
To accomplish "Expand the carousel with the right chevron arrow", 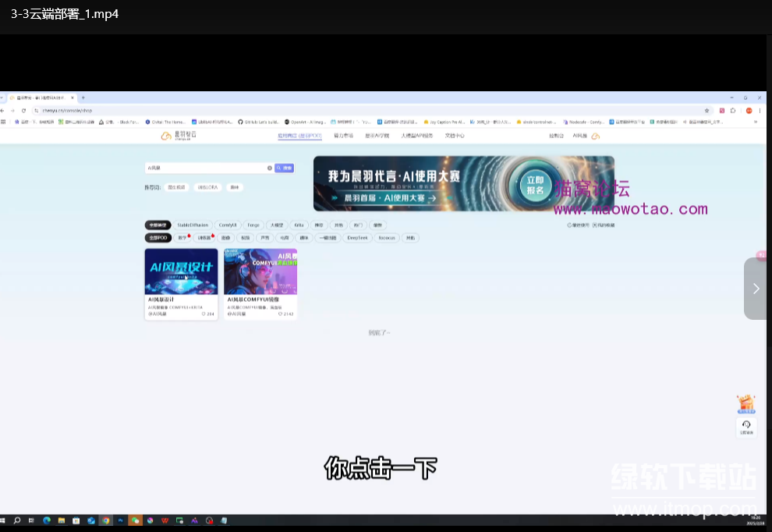I will 755,288.
